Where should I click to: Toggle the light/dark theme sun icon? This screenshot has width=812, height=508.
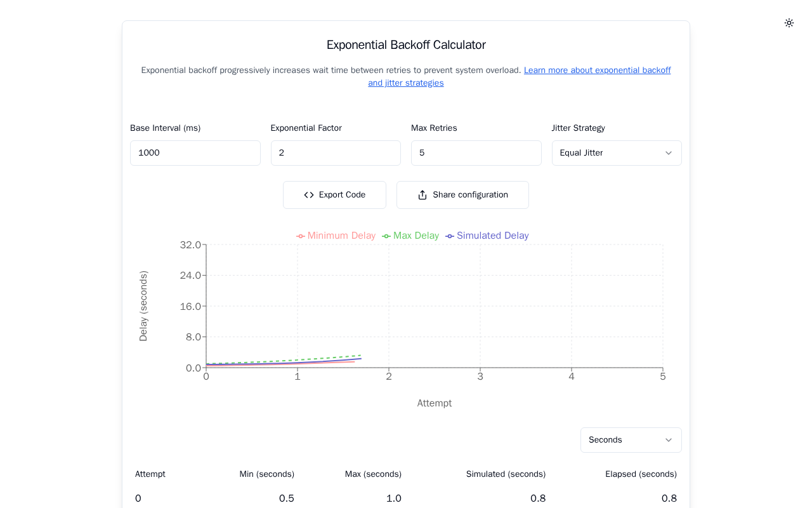(789, 23)
